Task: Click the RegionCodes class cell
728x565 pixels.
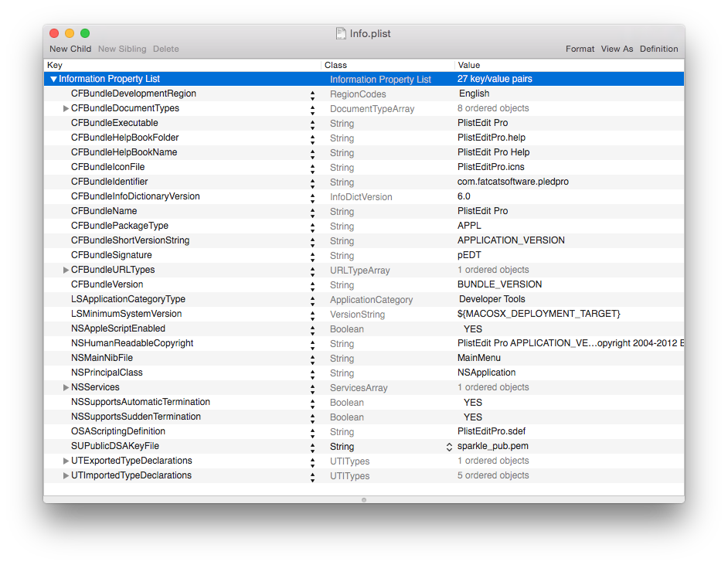Action: (358, 94)
